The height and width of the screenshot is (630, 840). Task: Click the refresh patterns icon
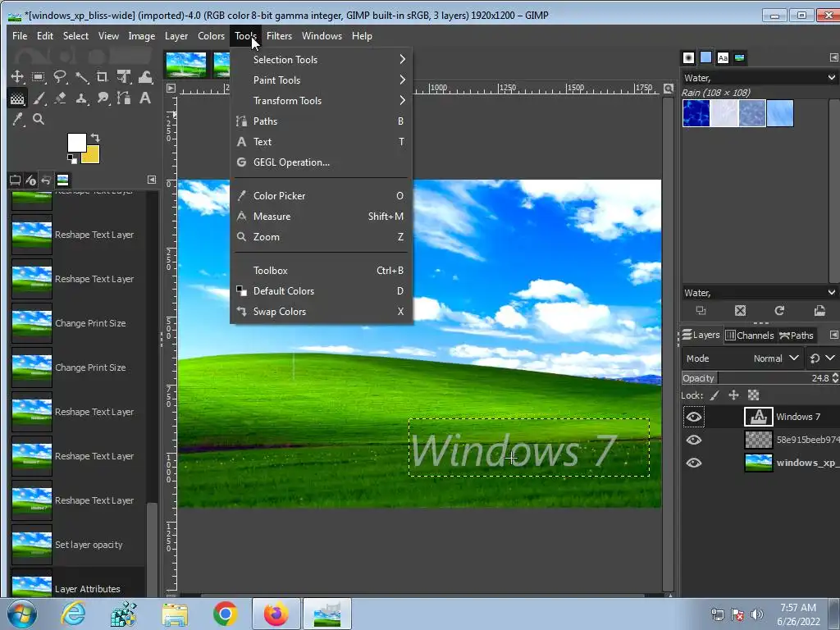779,311
